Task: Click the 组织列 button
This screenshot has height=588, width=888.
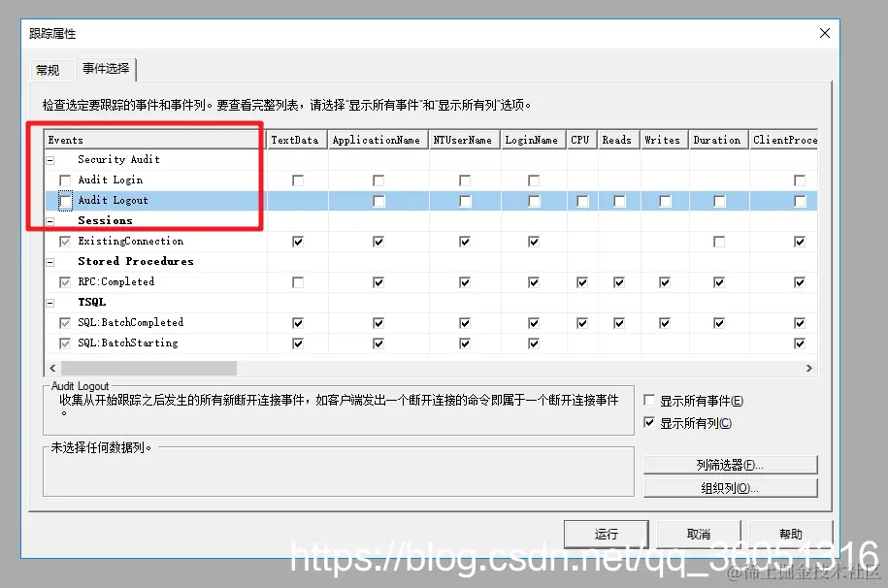Action: 730,488
